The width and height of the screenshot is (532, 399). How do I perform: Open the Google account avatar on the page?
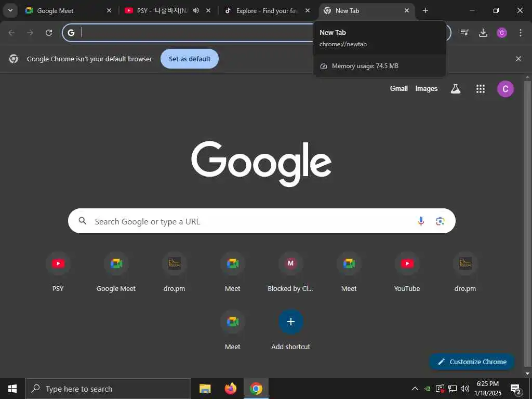(x=505, y=89)
